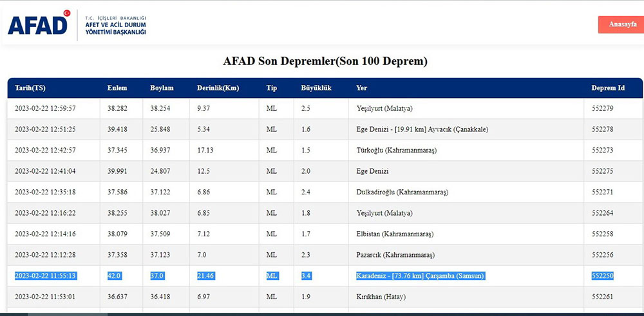Viewport: 644px width, 316px height.
Task: Select the highlighted Karadeniz Çarşamba (Samsun) row
Action: [420, 276]
